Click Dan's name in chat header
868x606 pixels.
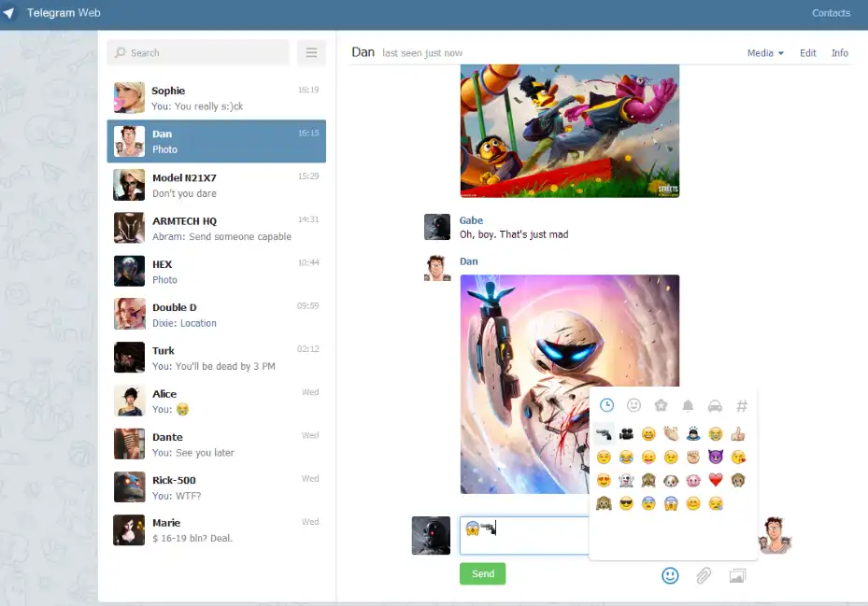(x=363, y=52)
